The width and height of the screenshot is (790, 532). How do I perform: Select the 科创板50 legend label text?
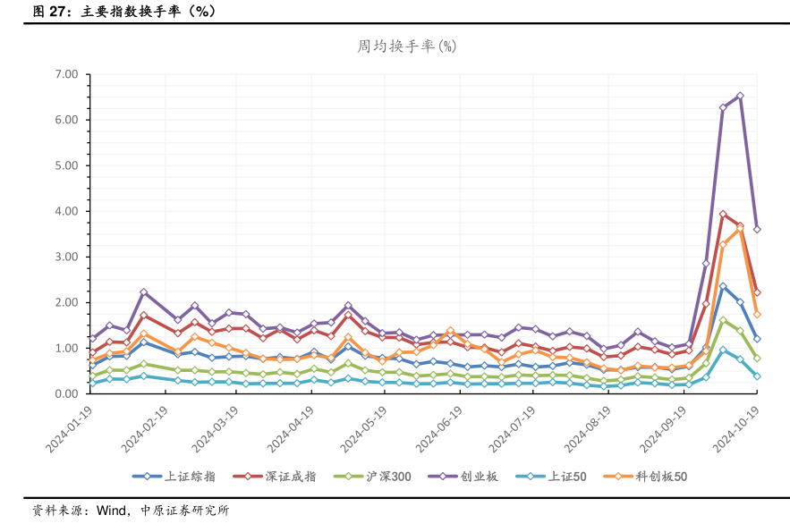[661, 477]
